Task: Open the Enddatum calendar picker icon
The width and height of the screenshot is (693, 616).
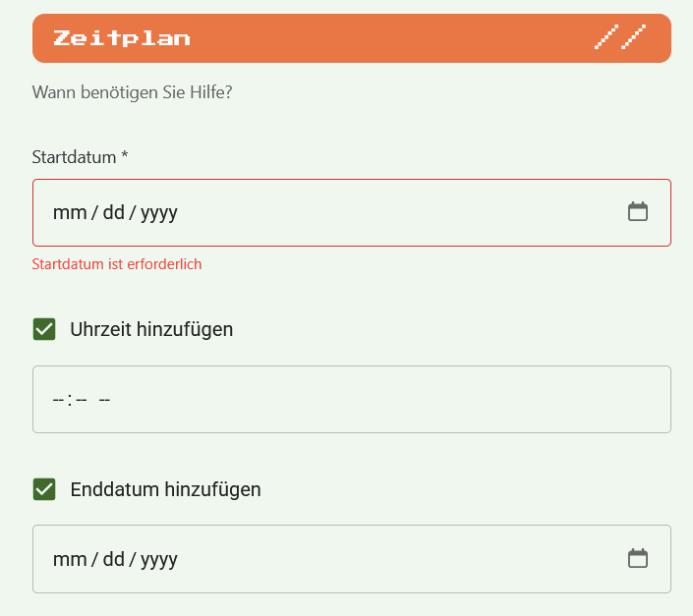Action: [x=638, y=558]
